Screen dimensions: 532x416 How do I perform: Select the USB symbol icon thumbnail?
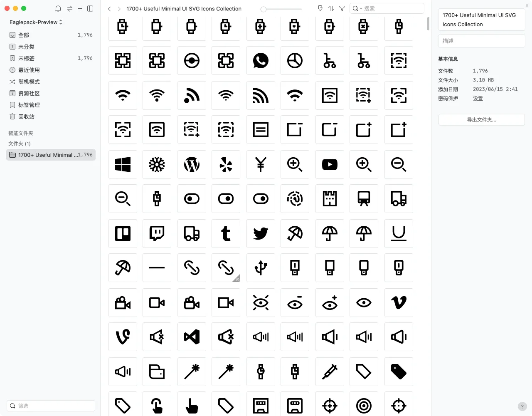[261, 268]
